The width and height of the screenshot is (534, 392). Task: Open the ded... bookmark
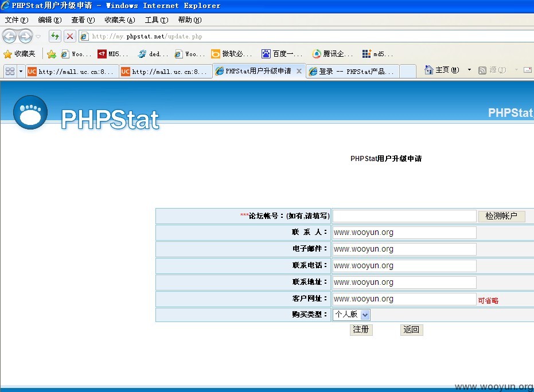pyautogui.click(x=153, y=54)
